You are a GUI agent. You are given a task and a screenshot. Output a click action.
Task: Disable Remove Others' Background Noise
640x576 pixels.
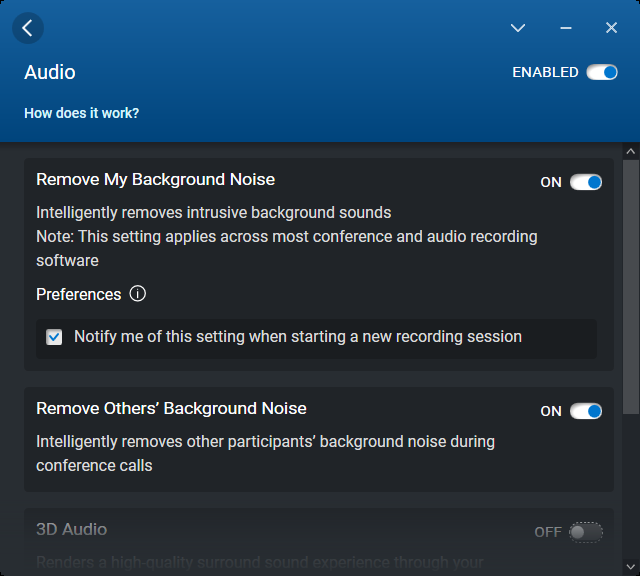586,411
